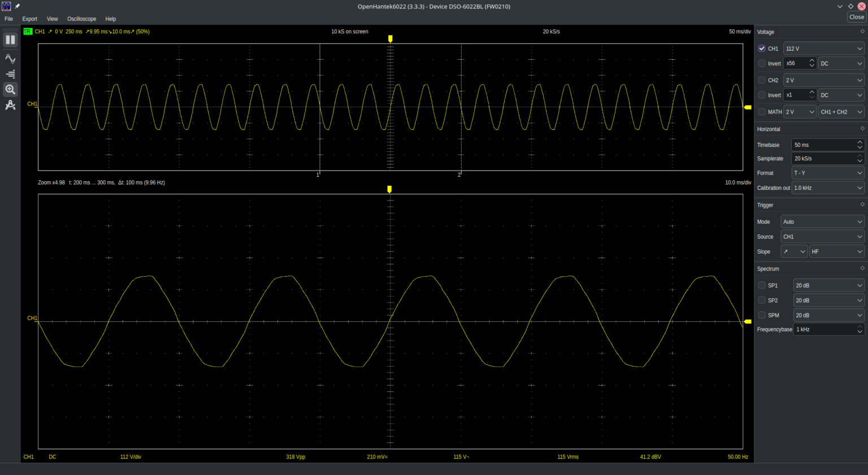The image size is (868, 475).
Task: Click the Horizontal panel float icon
Action: [x=862, y=129]
